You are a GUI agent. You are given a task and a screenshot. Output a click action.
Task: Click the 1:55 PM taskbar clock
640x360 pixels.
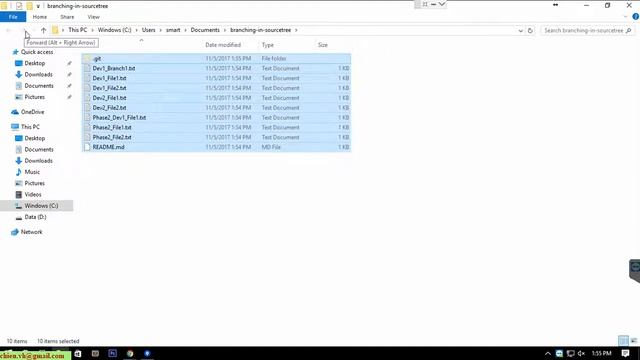tap(602, 353)
